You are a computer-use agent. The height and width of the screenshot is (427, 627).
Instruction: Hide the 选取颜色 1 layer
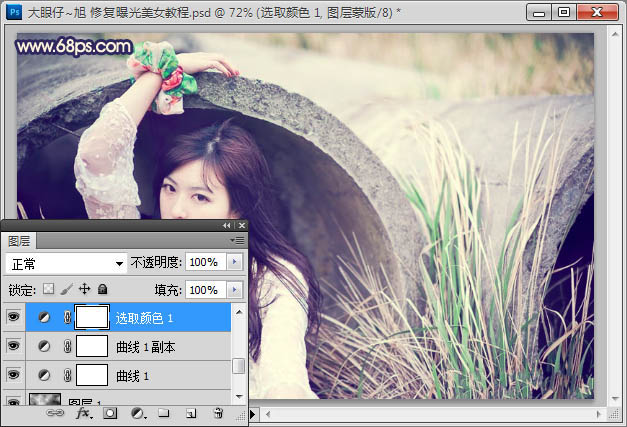[14, 317]
